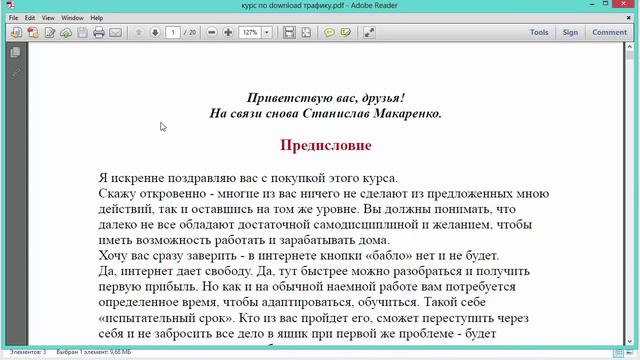
Task: Click status text 'Выбран 1 элемент: 9,68 МБ'
Action: tap(93, 352)
